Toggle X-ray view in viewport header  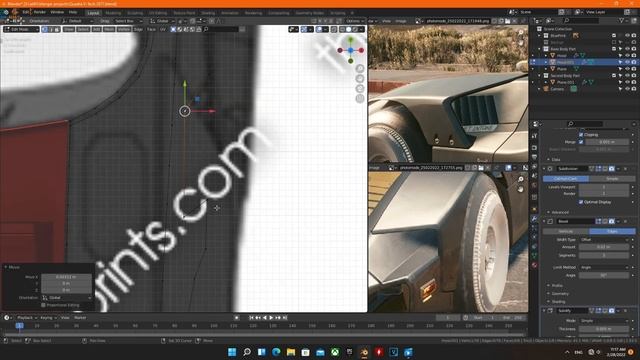coord(334,29)
